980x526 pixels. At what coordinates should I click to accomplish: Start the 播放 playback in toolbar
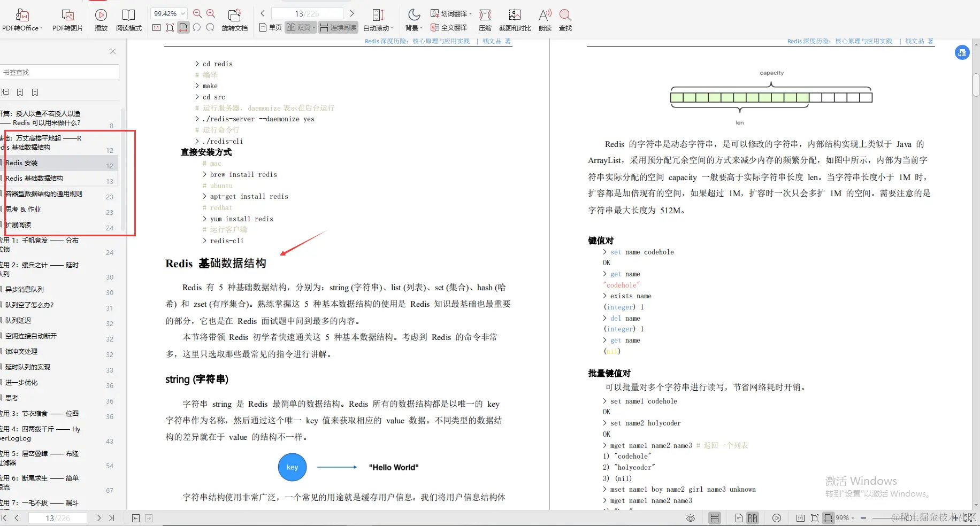pos(101,20)
